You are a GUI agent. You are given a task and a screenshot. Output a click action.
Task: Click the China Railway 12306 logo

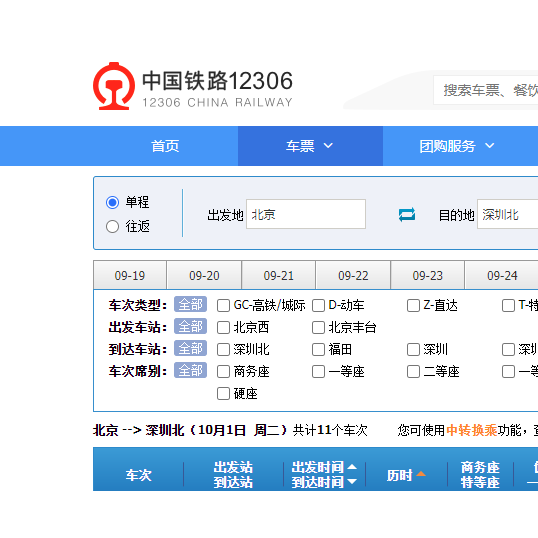[192, 86]
